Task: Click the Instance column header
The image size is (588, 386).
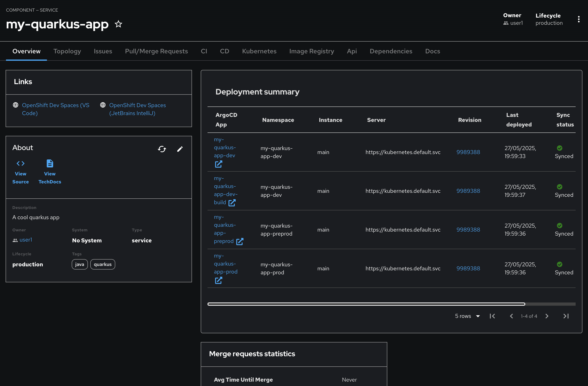Action: tap(330, 120)
